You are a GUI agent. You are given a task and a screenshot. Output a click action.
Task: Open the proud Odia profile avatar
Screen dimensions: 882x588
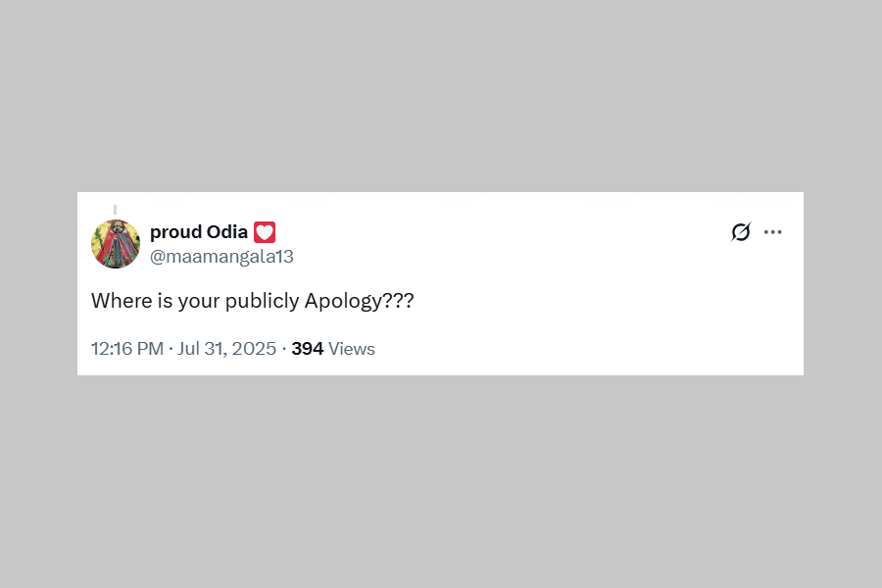pyautogui.click(x=116, y=244)
